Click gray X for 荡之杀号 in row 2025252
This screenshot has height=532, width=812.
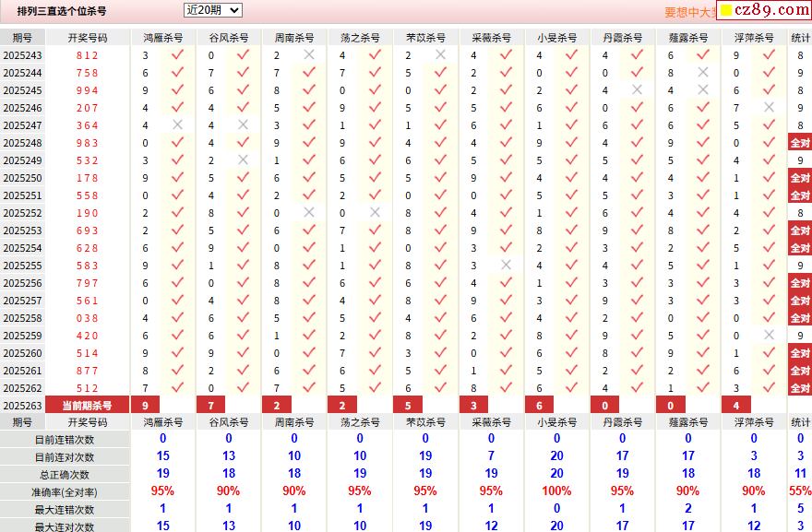click(375, 212)
